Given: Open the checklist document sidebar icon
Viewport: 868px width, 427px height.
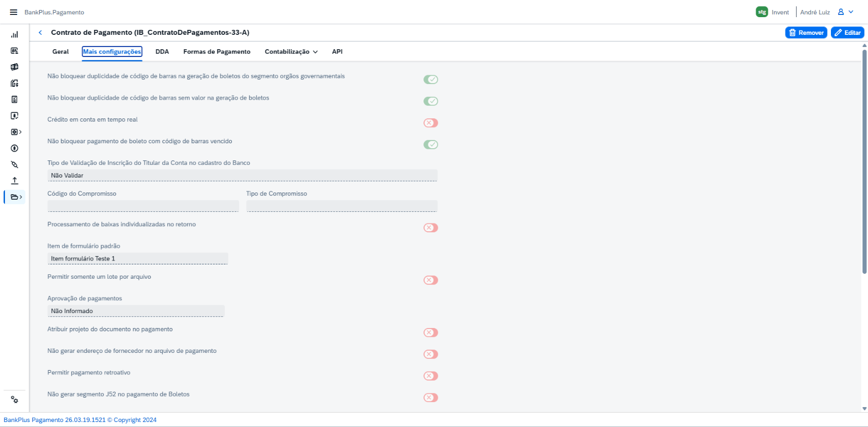Looking at the screenshot, I should pyautogui.click(x=14, y=100).
